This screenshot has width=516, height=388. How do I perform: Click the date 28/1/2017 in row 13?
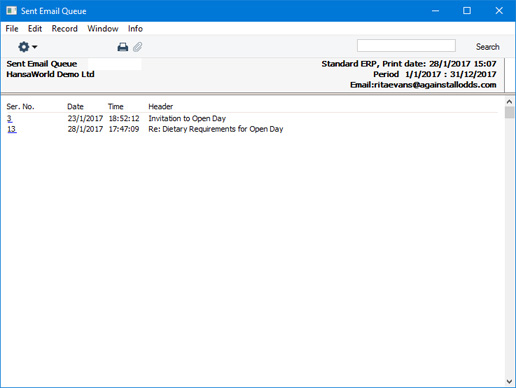(x=85, y=129)
